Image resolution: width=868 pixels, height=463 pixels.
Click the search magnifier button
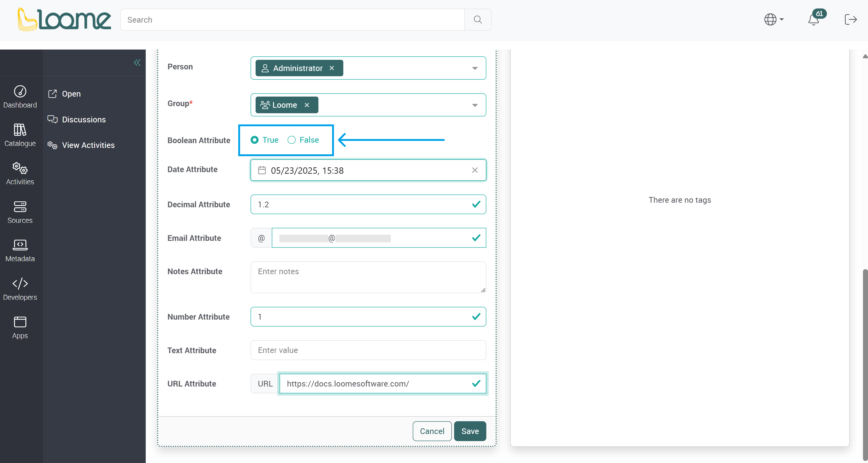coord(477,20)
